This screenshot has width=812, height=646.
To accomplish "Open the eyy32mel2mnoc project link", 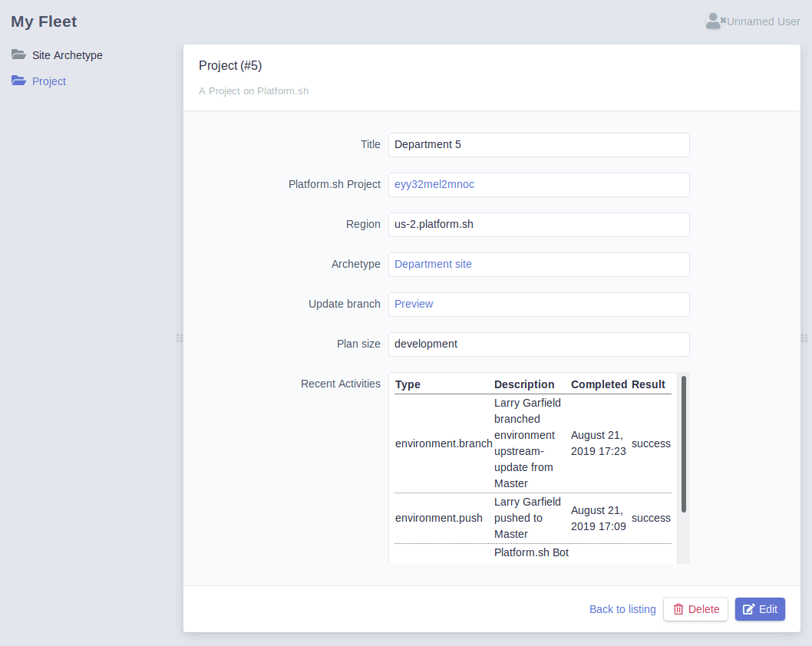I will point(434,184).
